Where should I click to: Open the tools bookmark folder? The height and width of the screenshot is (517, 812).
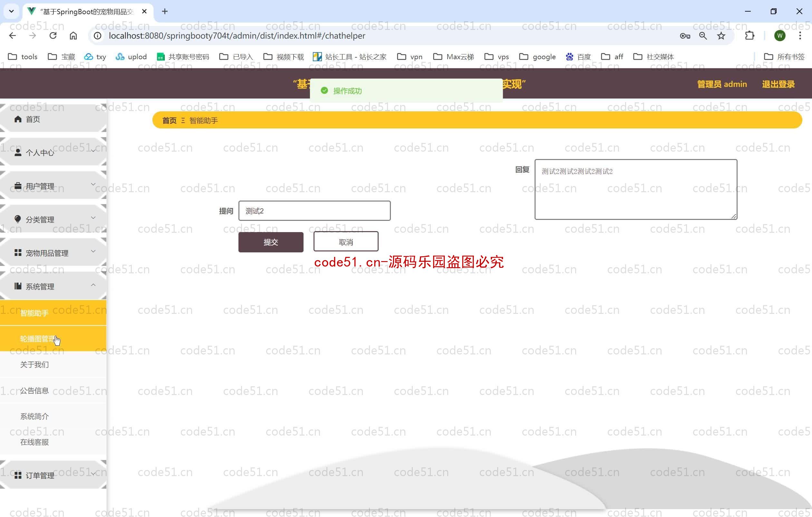pos(23,57)
